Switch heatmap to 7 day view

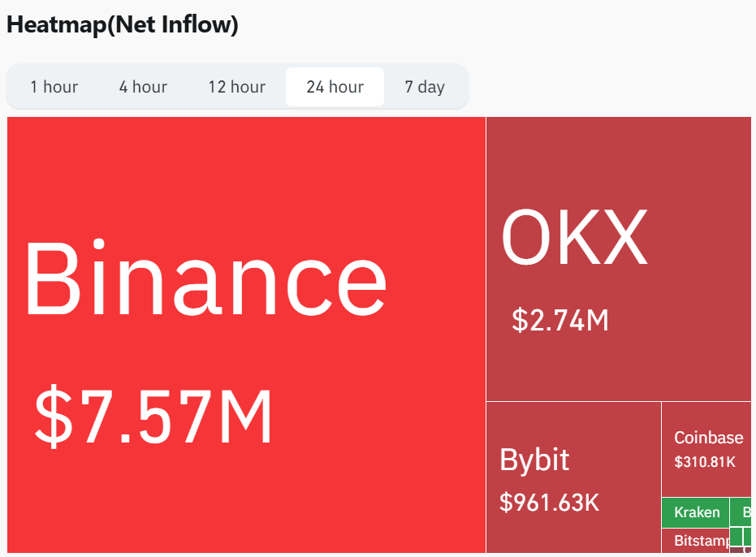[425, 87]
